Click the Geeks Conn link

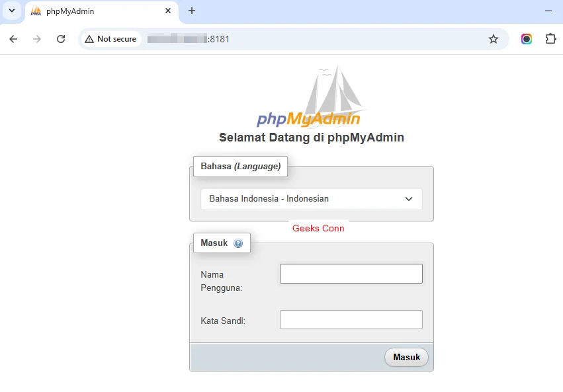318,228
